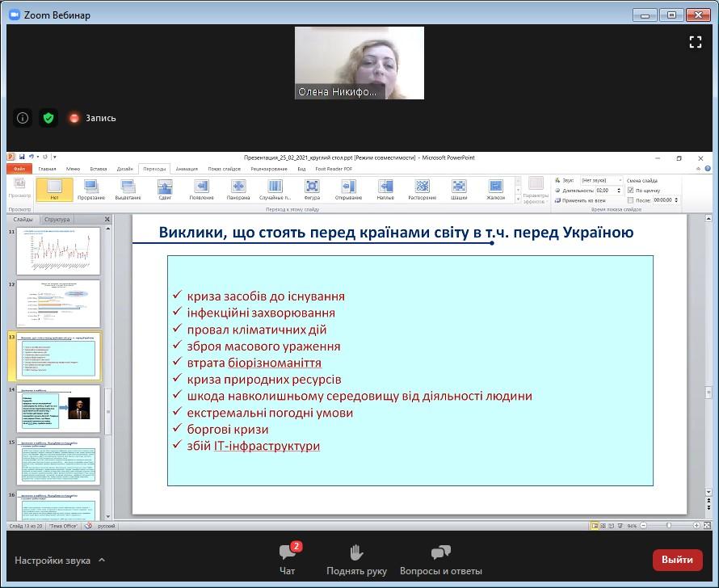The image size is (719, 588).
Task: Raise hand with Поднять руку
Action: pyautogui.click(x=356, y=559)
